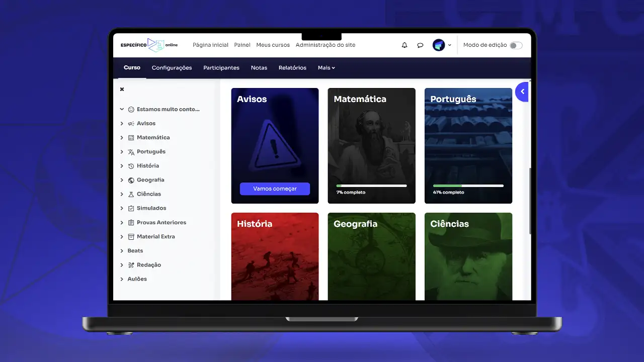Switch to the Participantes tab

pos(221,68)
